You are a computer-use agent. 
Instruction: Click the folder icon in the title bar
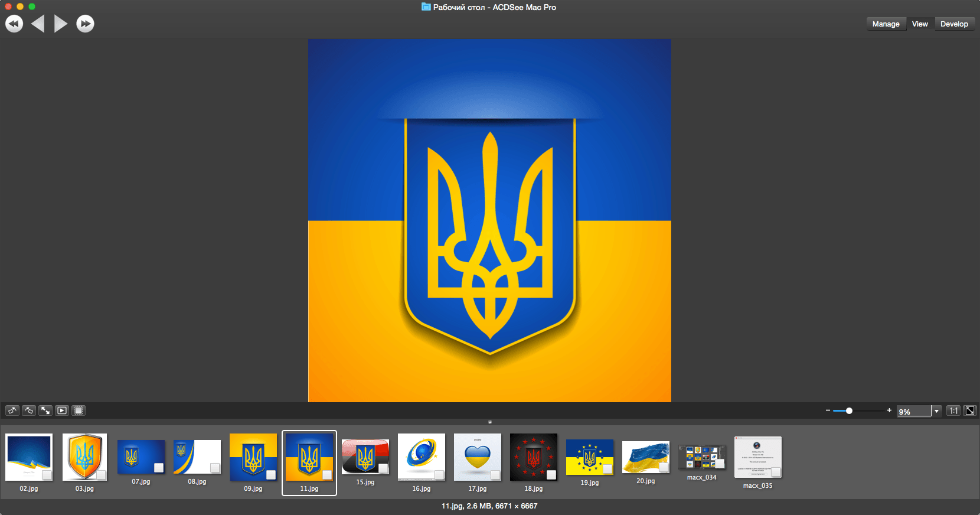click(426, 7)
